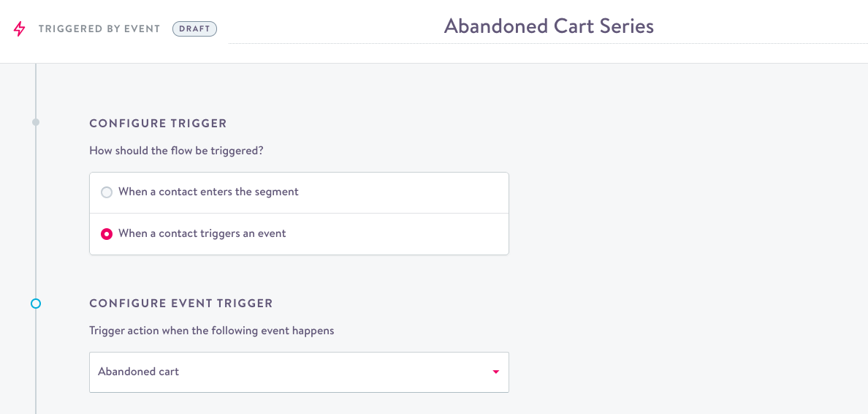This screenshot has height=414, width=868.
Task: Click the dotted underline beneath the flow title
Action: coord(548,43)
